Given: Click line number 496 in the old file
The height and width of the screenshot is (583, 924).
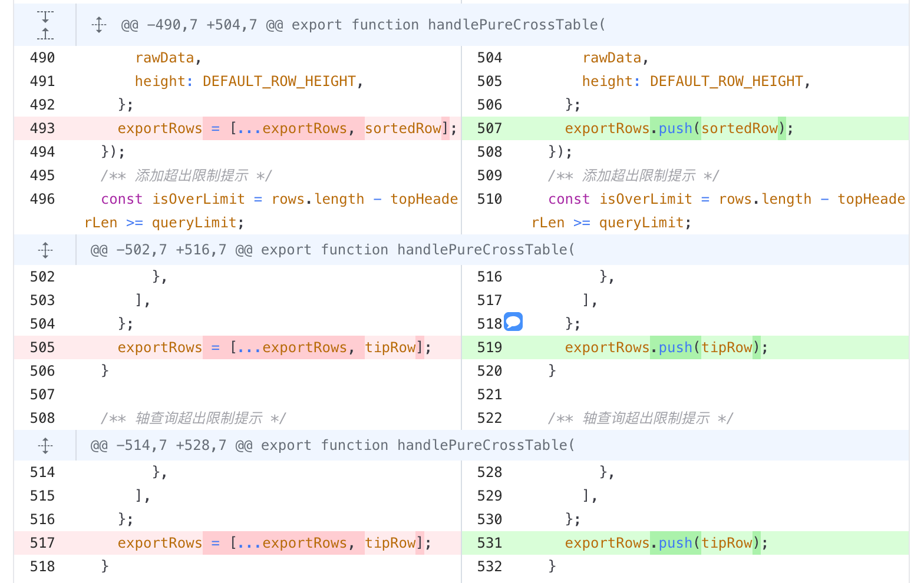Looking at the screenshot, I should [42, 199].
